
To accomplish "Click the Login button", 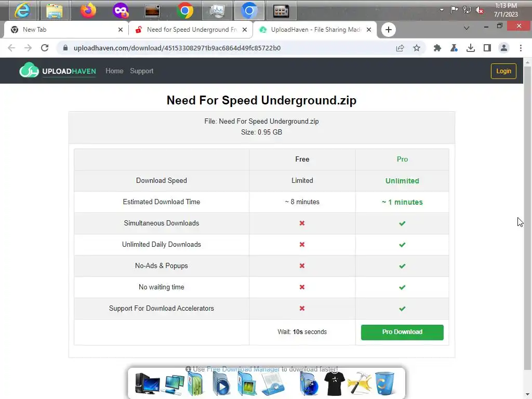I will (503, 71).
